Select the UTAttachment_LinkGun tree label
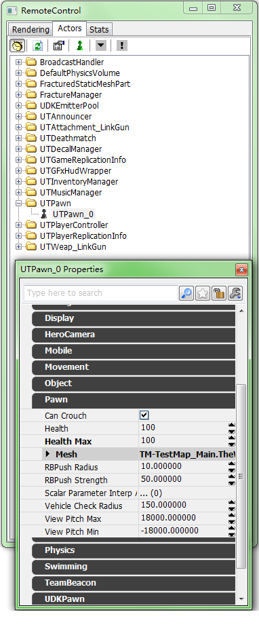259x644 pixels. (85, 128)
